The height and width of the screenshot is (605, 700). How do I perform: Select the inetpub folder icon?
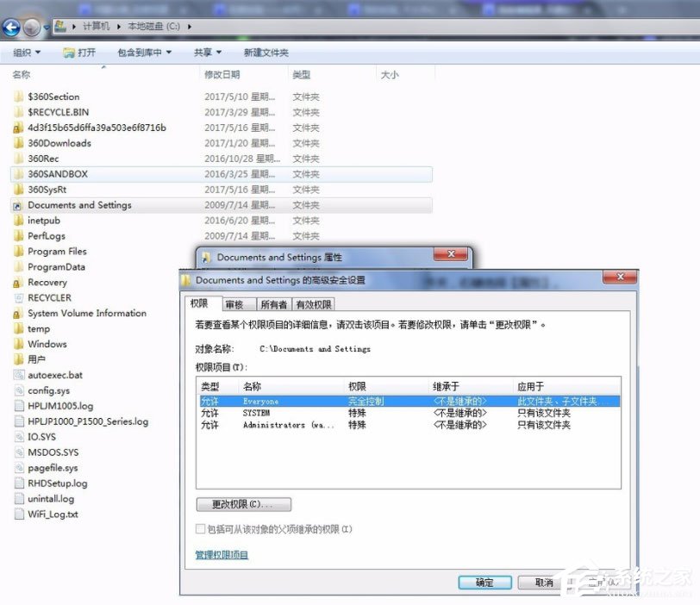19,221
